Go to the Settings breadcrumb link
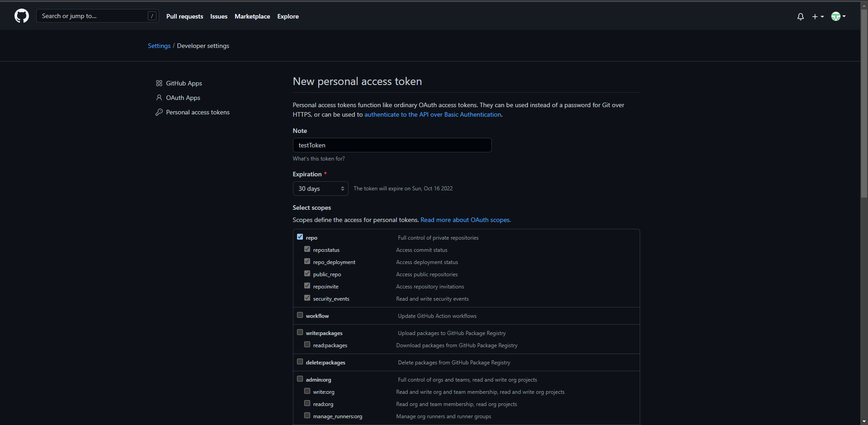 (x=159, y=46)
